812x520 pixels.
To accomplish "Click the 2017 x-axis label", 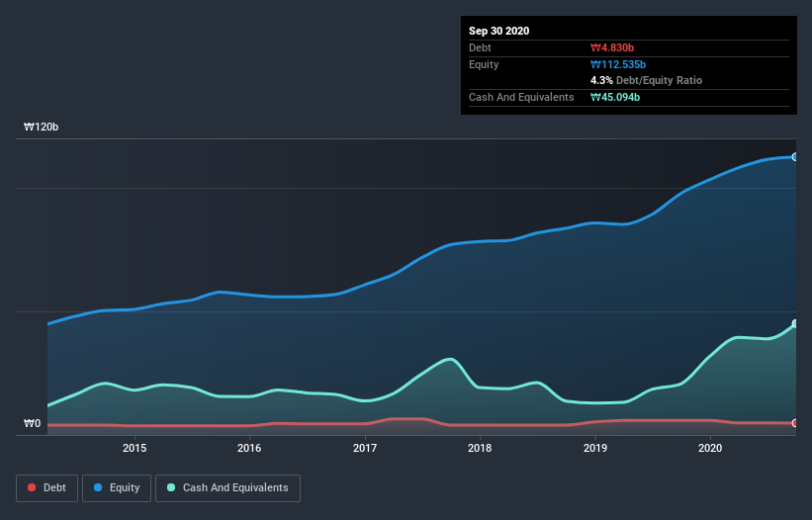I will pos(365,448).
